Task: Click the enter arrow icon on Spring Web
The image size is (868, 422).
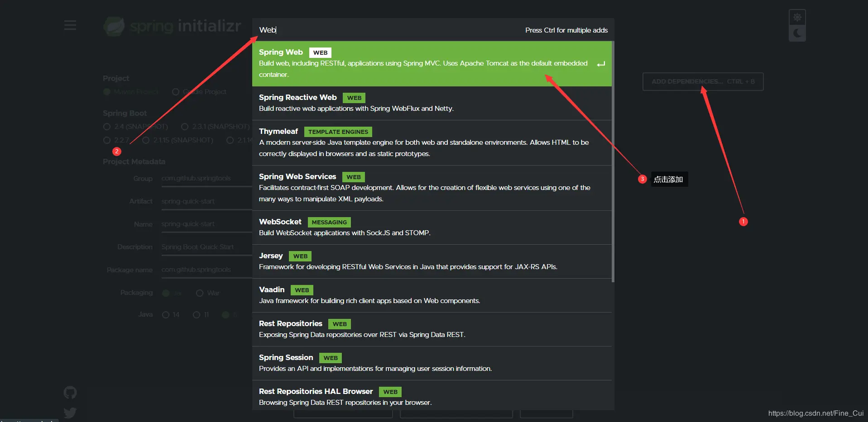Action: click(601, 64)
